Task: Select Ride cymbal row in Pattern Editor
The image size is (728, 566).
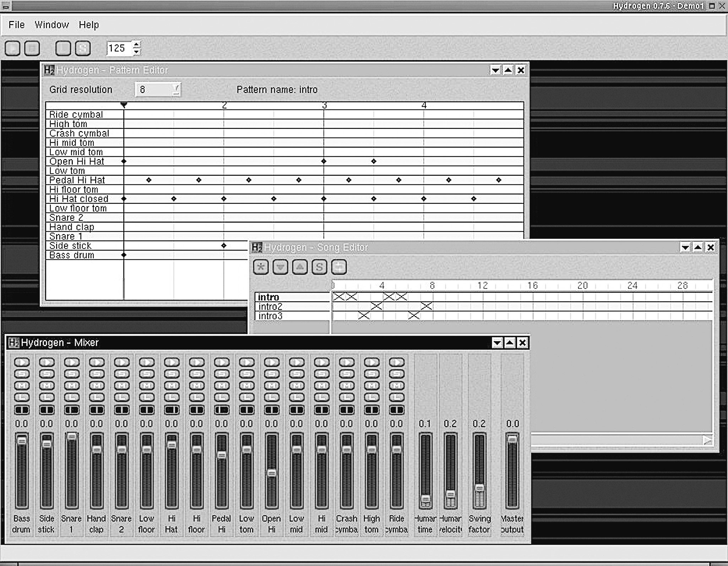Action: point(85,114)
